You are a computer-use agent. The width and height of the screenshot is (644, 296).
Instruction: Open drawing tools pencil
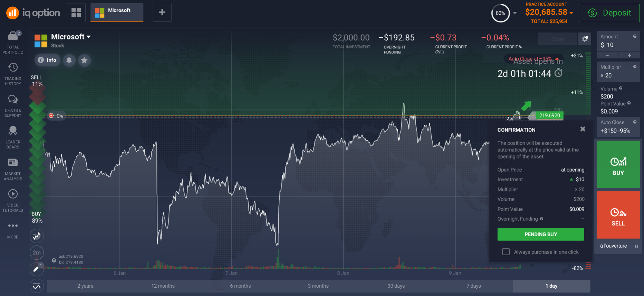tap(37, 269)
